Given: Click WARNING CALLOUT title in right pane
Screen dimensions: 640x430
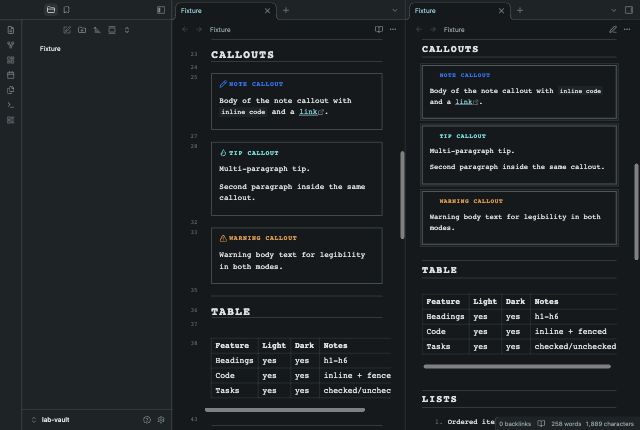Looking at the screenshot, I should point(471,201).
